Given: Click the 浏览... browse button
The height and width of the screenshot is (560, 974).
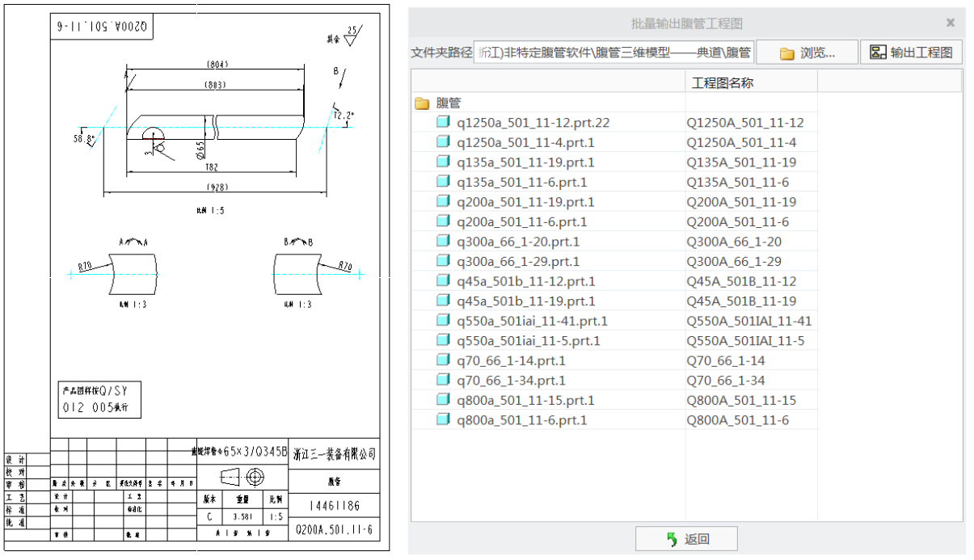Looking at the screenshot, I should (807, 53).
